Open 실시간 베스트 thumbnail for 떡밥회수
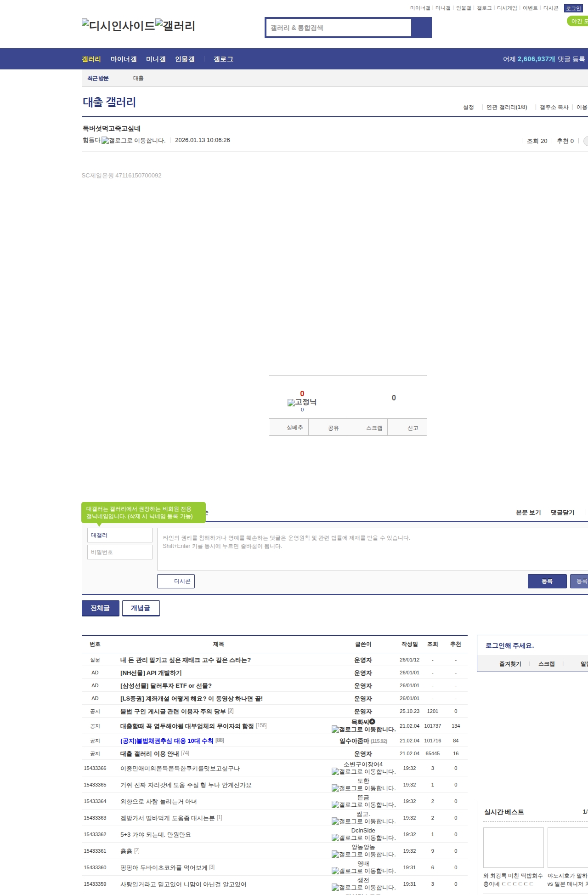 tap(514, 848)
